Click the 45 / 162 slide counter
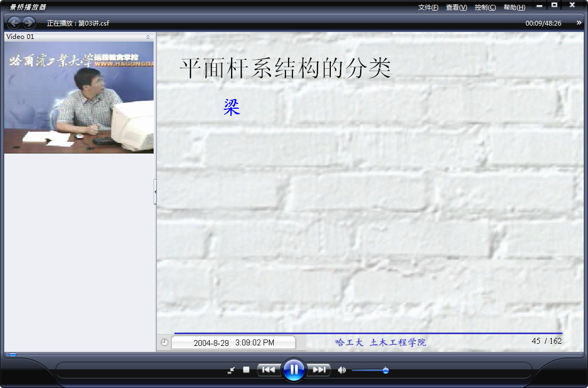 tap(546, 341)
